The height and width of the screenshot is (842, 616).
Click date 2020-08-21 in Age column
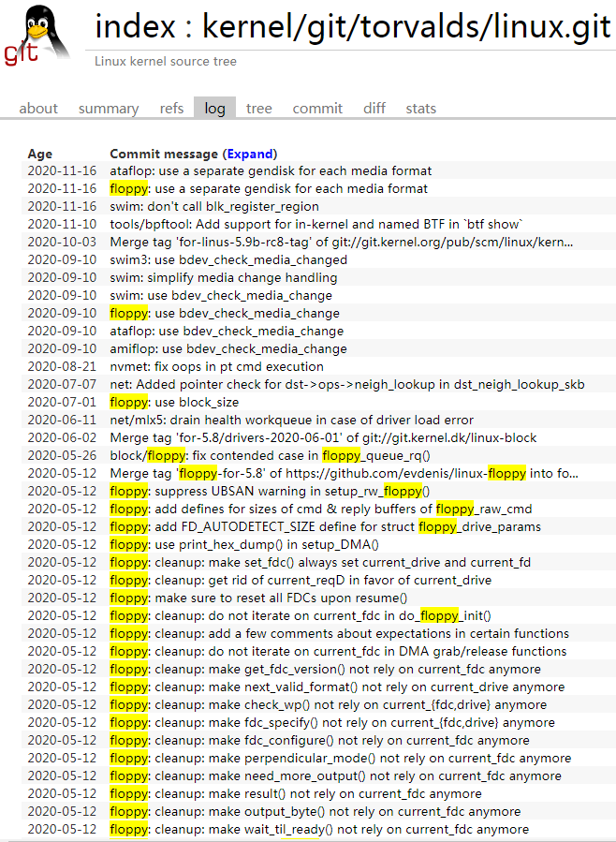pos(62,366)
